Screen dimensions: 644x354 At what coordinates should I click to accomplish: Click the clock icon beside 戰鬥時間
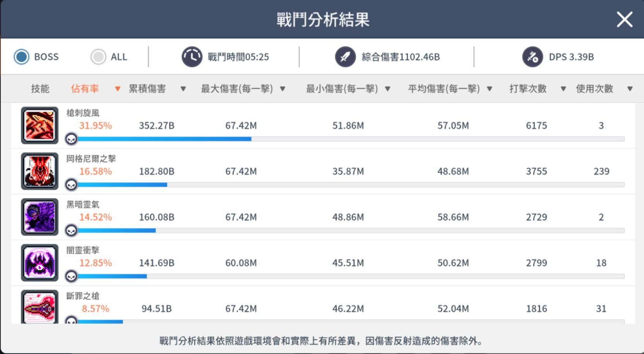coord(192,57)
